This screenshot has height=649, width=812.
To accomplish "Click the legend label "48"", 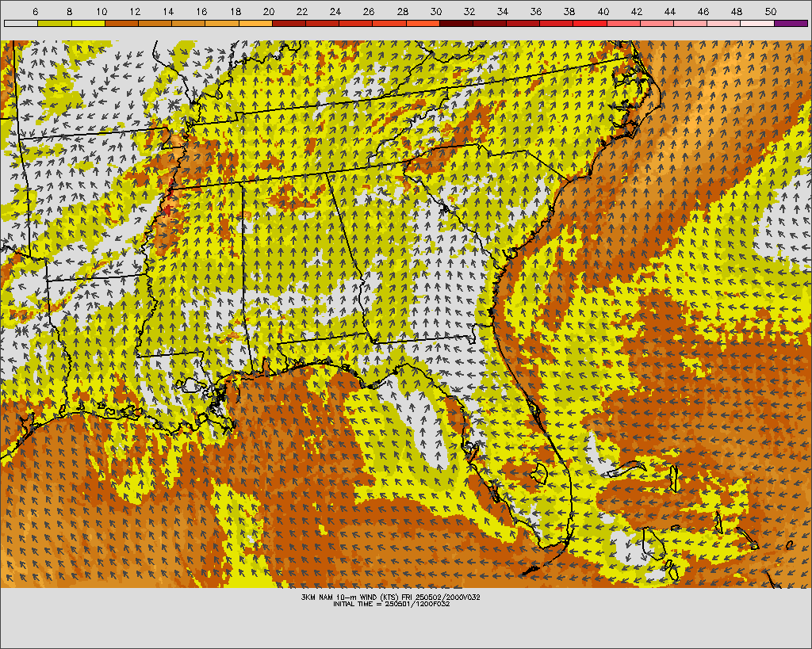I will click(x=737, y=11).
